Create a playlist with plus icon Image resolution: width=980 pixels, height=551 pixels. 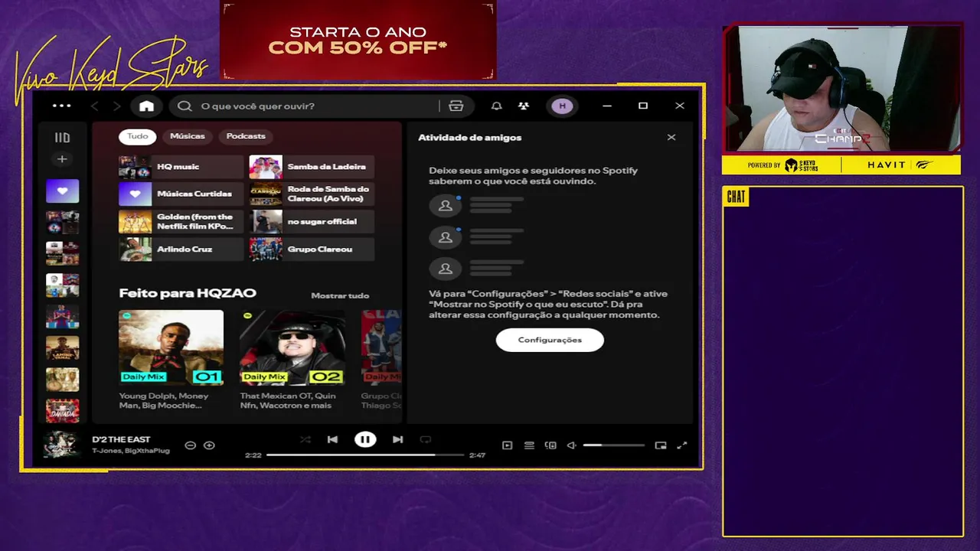[62, 159]
